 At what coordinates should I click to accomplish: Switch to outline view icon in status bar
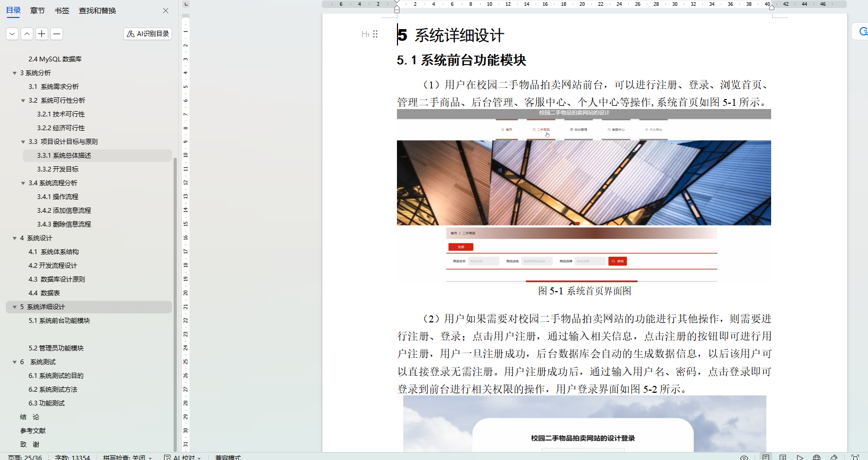(x=783, y=457)
